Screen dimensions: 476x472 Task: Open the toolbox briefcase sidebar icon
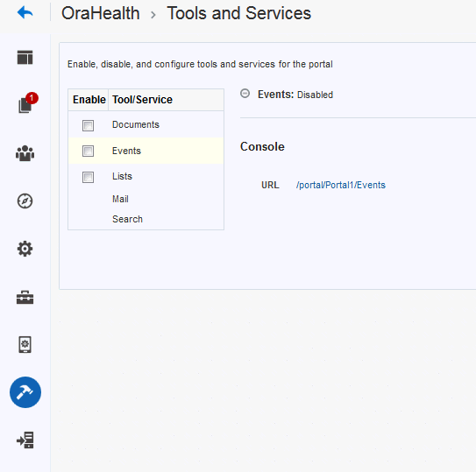(x=25, y=297)
